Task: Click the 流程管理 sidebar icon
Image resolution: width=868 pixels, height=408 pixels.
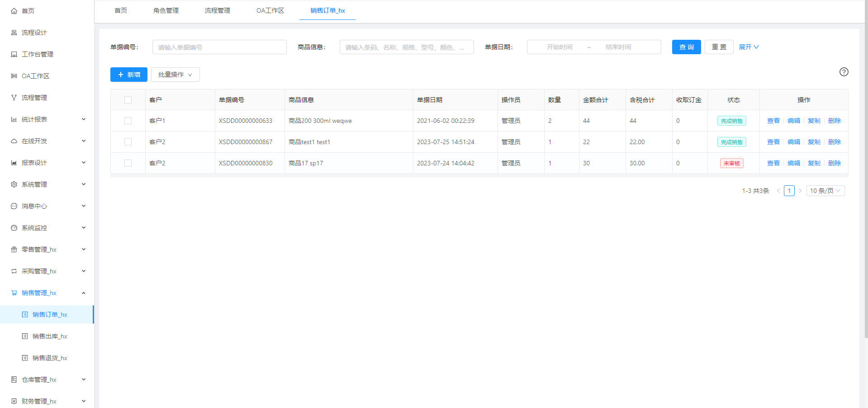Action: coord(14,98)
